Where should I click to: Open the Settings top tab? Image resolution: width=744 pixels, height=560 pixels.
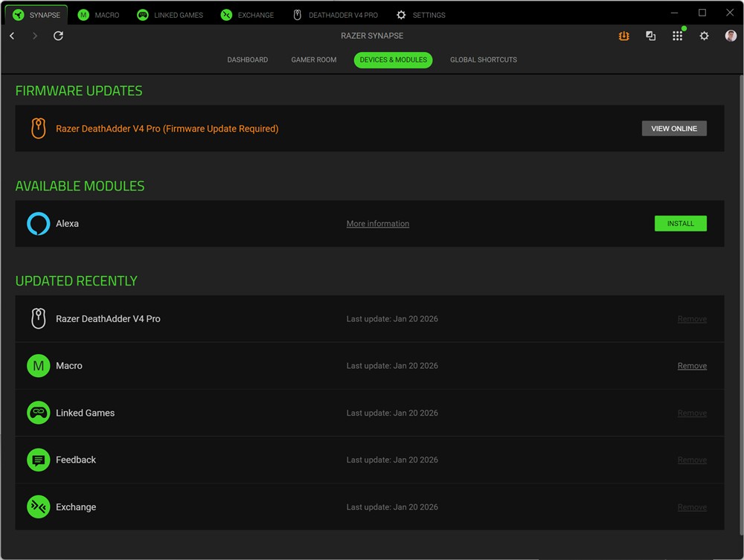click(421, 15)
